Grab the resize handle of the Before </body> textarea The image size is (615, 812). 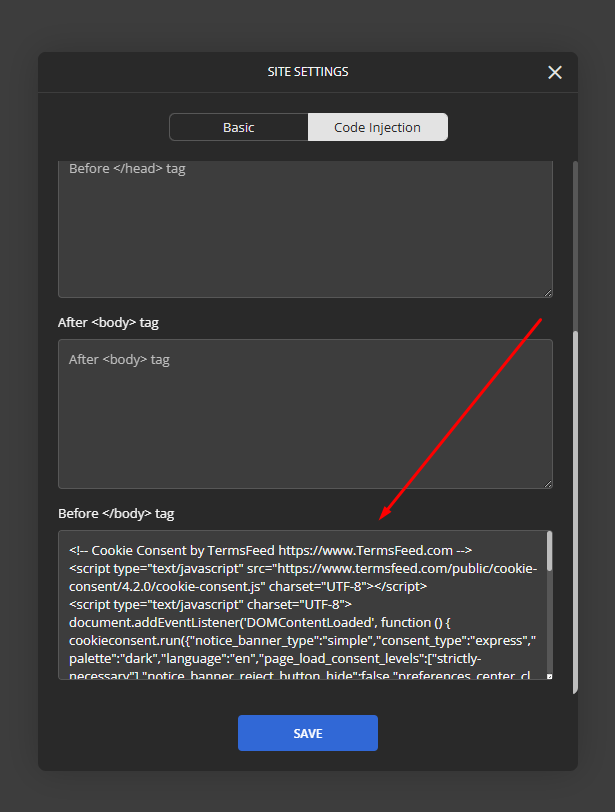(549, 676)
